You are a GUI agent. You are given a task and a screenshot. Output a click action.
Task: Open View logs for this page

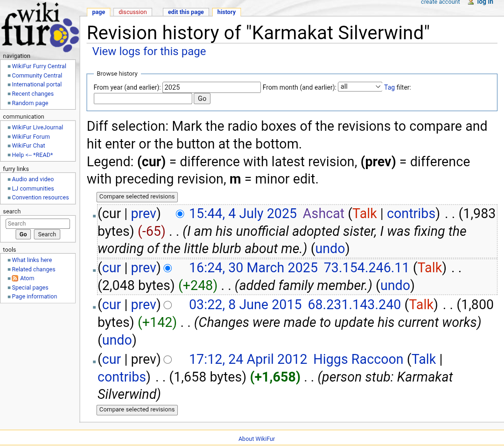point(149,51)
